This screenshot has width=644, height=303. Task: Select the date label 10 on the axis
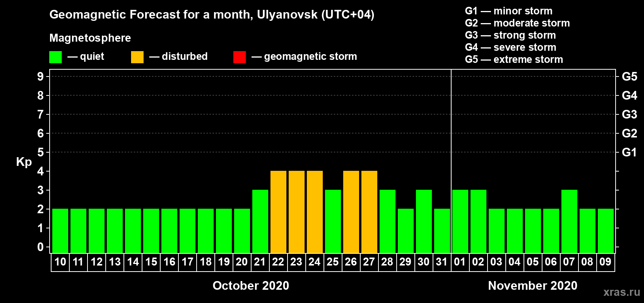point(60,262)
